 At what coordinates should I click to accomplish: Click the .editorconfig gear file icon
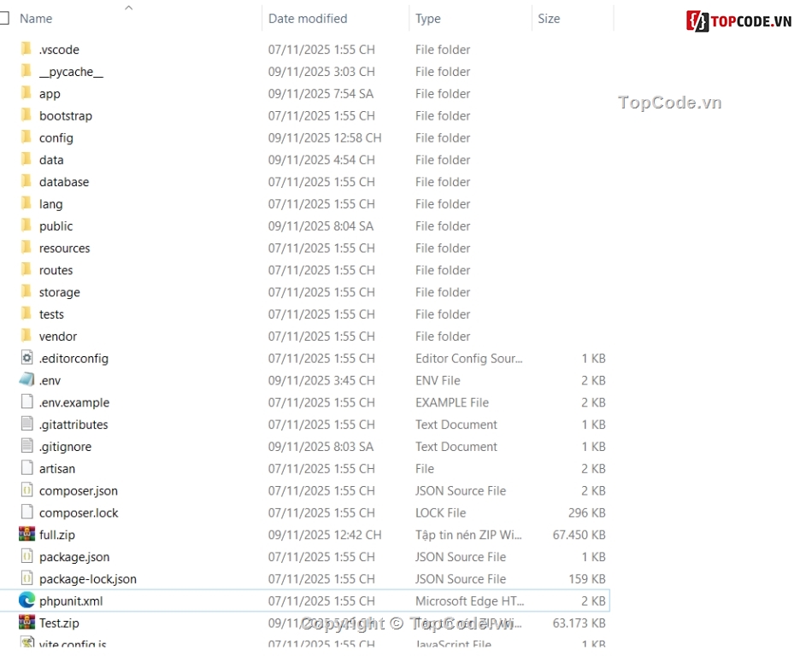[26, 358]
